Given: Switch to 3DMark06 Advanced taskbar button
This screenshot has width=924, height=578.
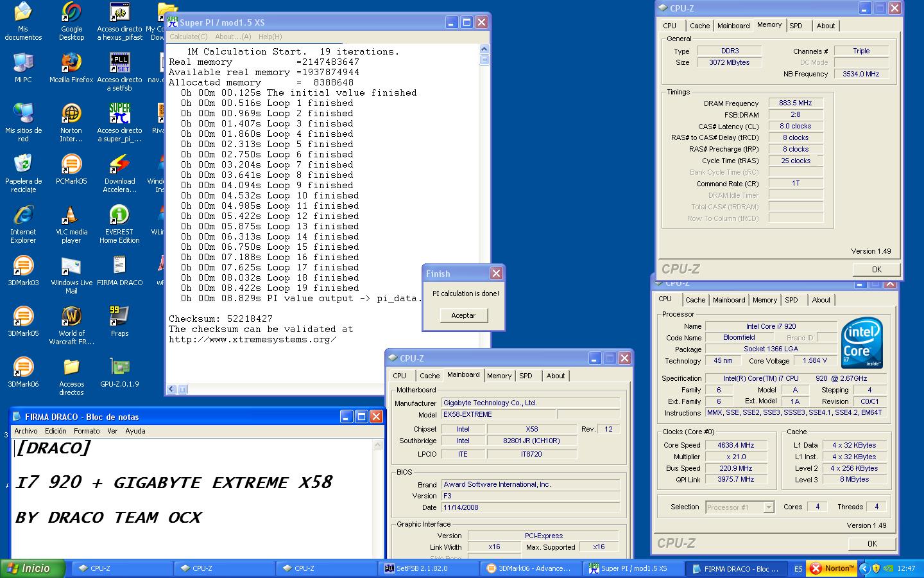Looking at the screenshot, I should tap(530, 568).
